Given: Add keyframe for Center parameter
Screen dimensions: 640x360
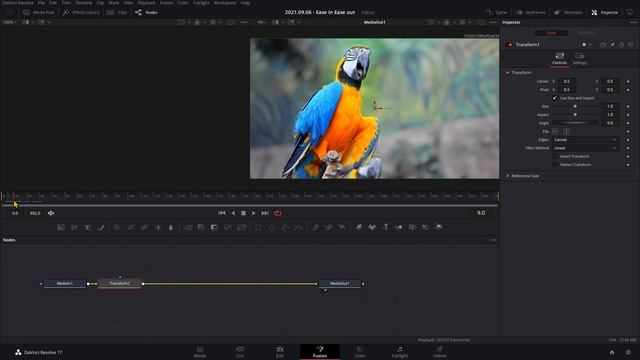Looking at the screenshot, I should coord(628,81).
